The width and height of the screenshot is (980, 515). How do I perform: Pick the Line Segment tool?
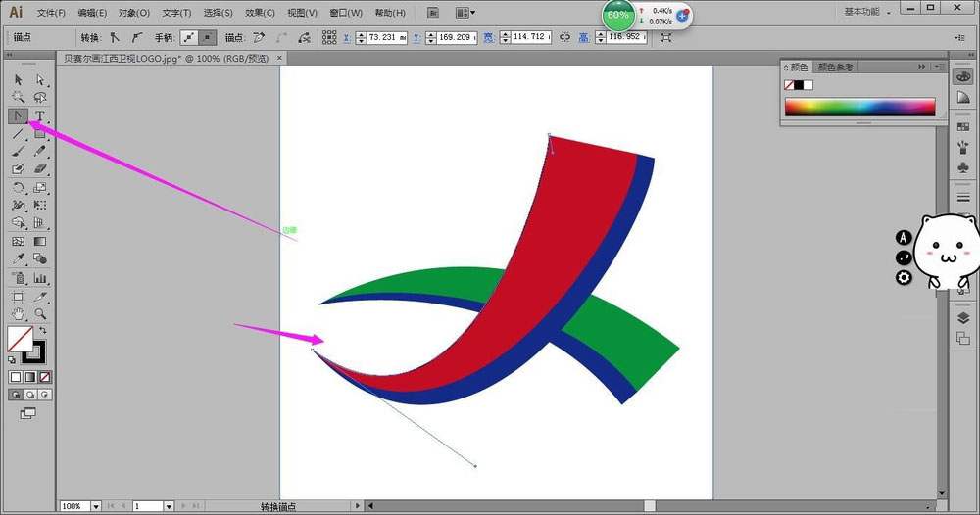pos(18,133)
